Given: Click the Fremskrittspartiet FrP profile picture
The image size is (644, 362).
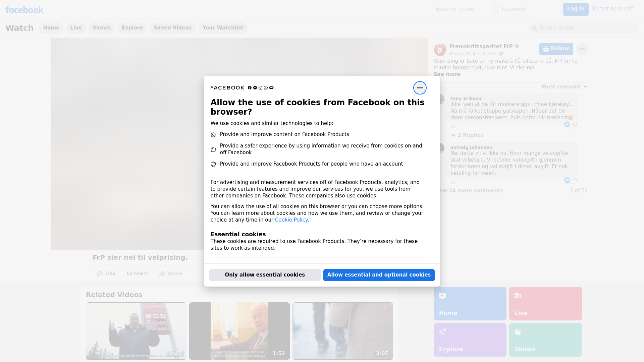Looking at the screenshot, I should (x=440, y=50).
